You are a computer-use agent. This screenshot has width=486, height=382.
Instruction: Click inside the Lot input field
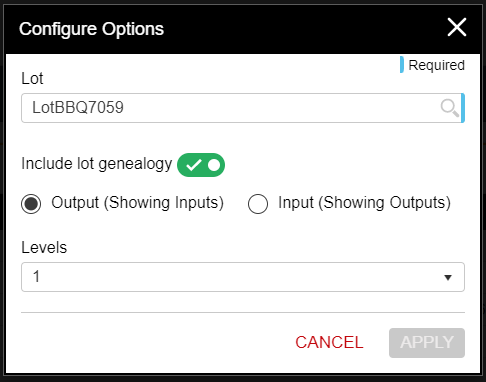[x=243, y=108]
